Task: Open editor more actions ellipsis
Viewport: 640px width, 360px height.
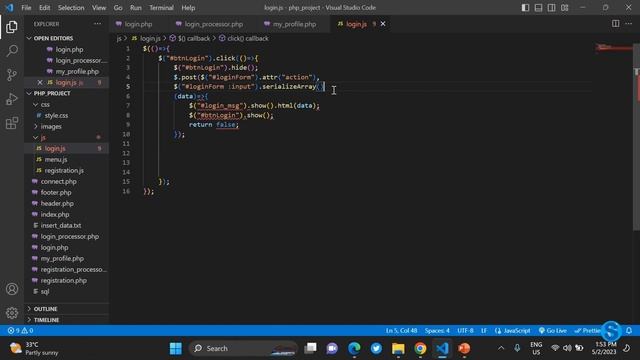Action: click(x=629, y=24)
